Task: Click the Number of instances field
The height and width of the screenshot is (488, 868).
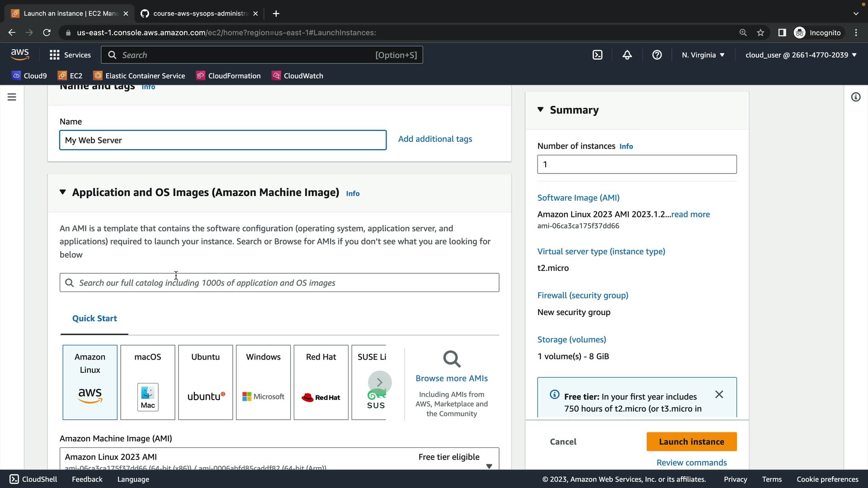Action: (x=637, y=164)
